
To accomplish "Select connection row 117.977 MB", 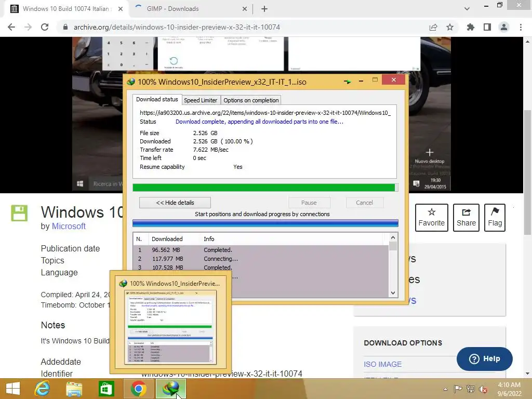I will (261, 259).
